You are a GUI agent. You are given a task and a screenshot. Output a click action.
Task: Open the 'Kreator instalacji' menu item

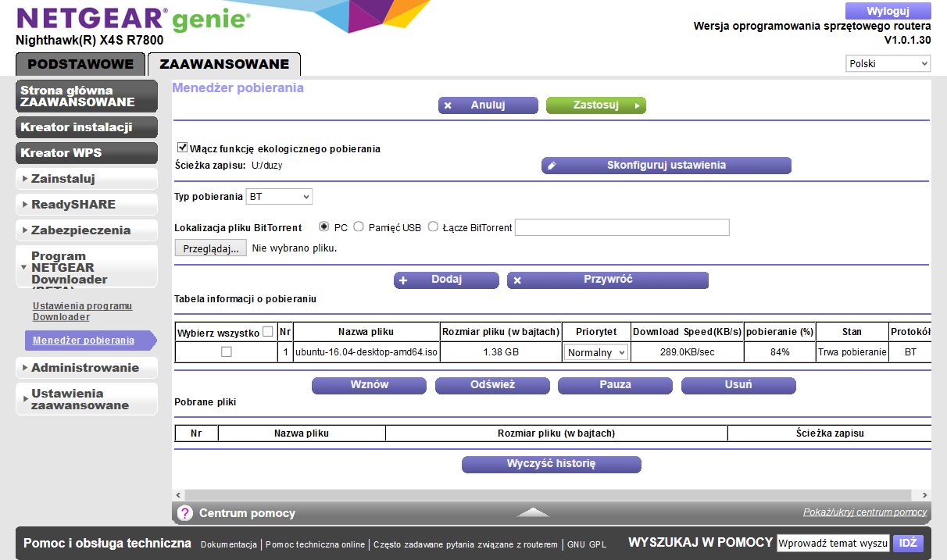[87, 127]
